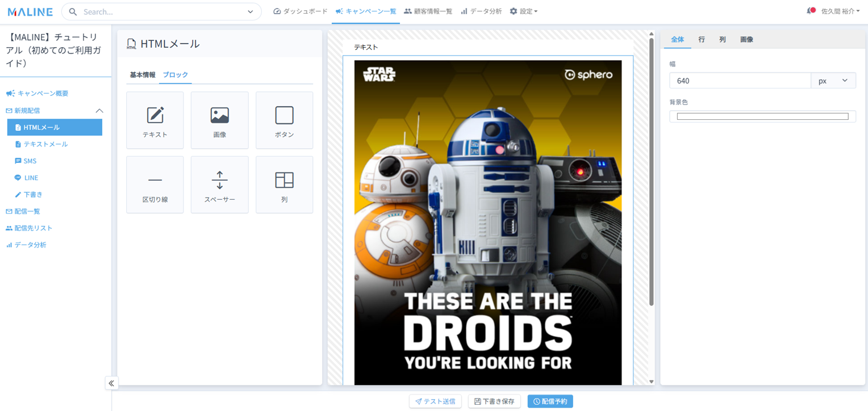Switch to the 行 properties tab
Screen dimensions: 868x411
pyautogui.click(x=702, y=40)
